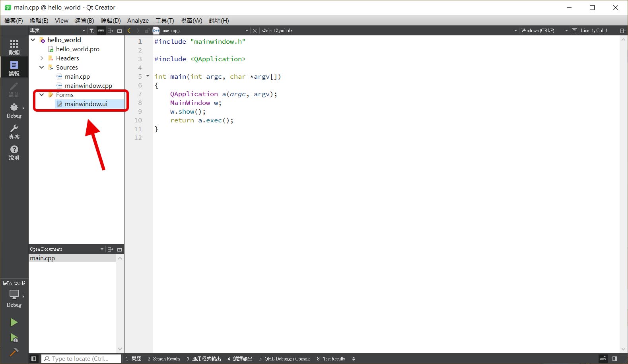Select main.cpp in Open Documents list
This screenshot has height=364, width=628.
coord(72,258)
